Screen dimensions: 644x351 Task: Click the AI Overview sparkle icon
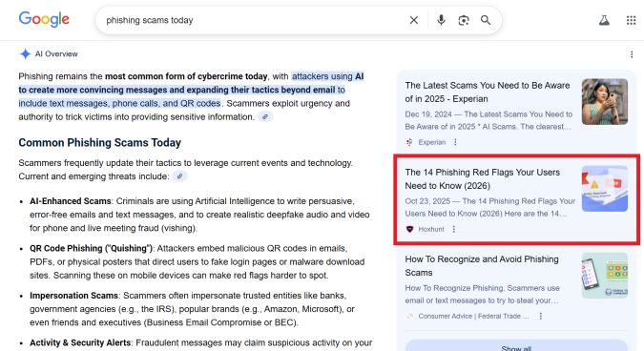click(25, 53)
